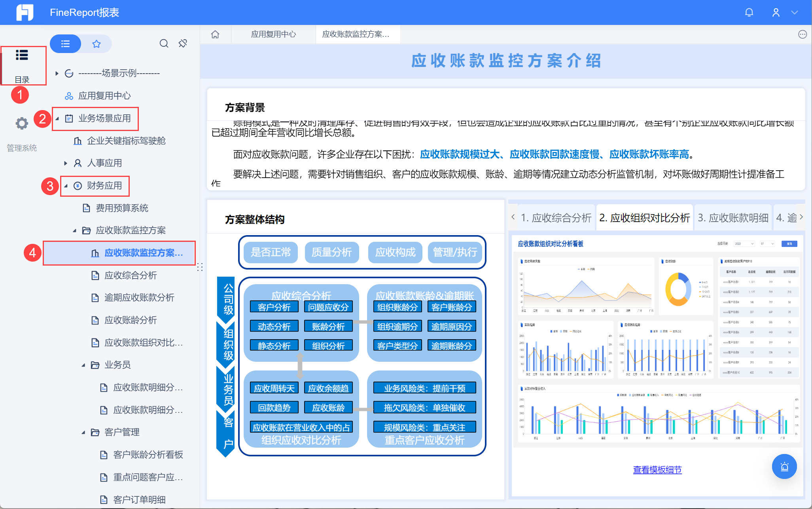812x509 pixels.
Task: Click the notification bell icon
Action: (749, 13)
